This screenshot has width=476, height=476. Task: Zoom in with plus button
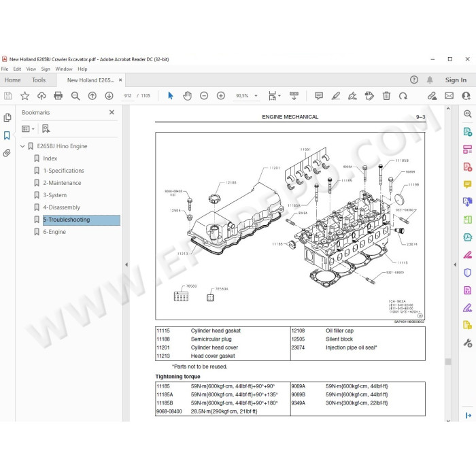221,96
